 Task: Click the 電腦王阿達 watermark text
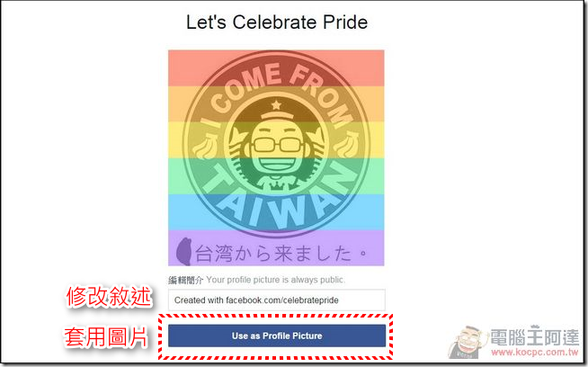tap(535, 336)
